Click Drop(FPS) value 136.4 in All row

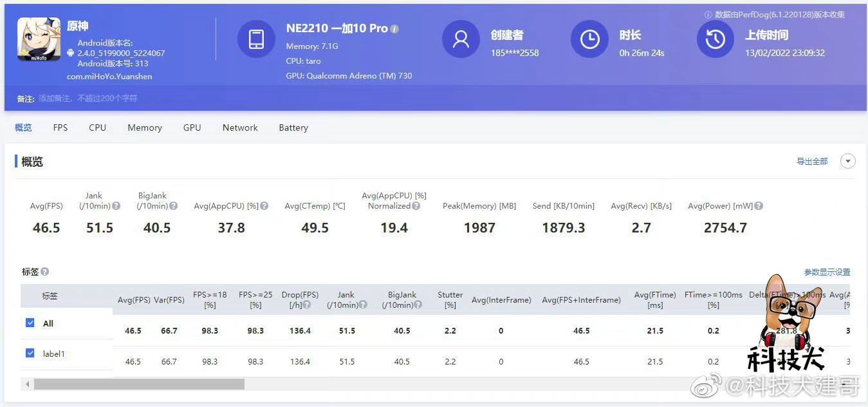[x=300, y=331]
